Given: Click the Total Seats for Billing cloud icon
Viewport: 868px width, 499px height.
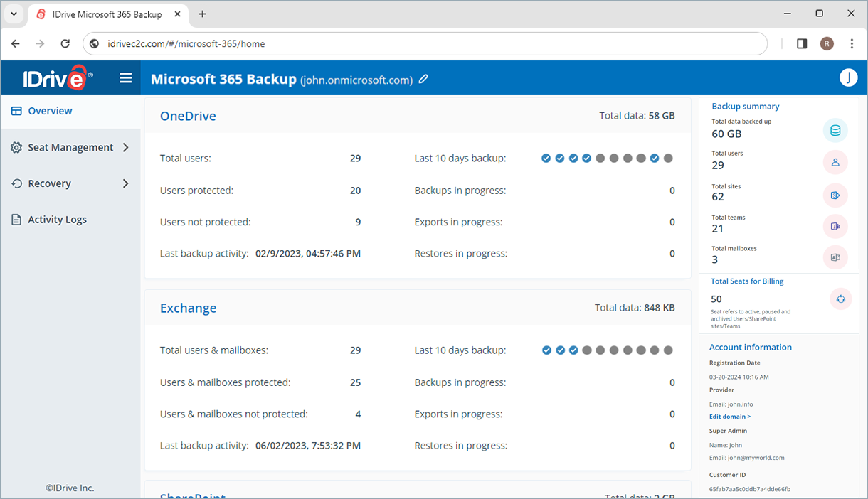Looking at the screenshot, I should (x=840, y=299).
